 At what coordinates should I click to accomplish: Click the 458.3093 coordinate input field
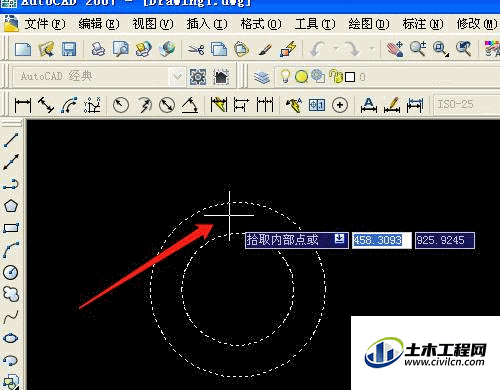coord(381,240)
